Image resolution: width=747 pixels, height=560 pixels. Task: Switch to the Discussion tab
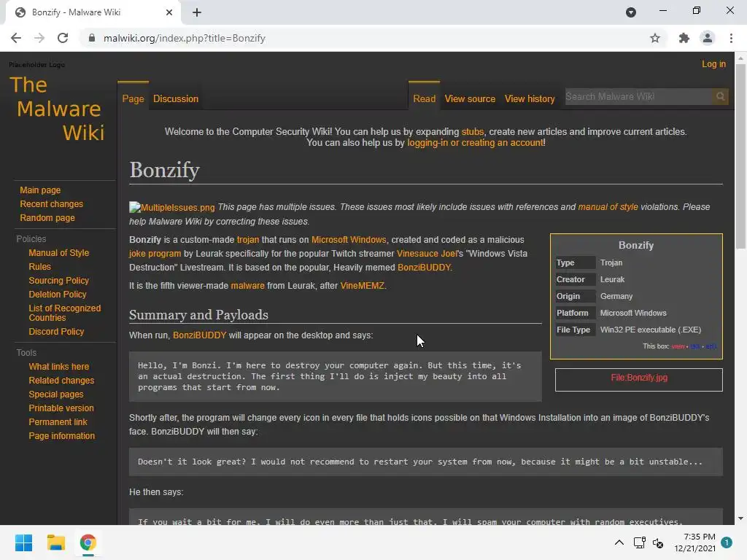(176, 98)
